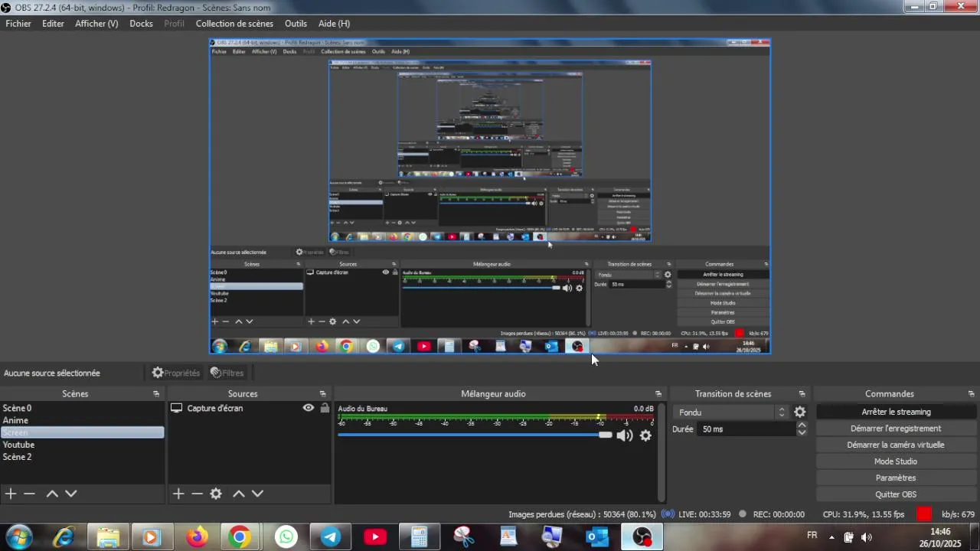
Task: Open Outlook from the taskbar
Action: point(597,537)
